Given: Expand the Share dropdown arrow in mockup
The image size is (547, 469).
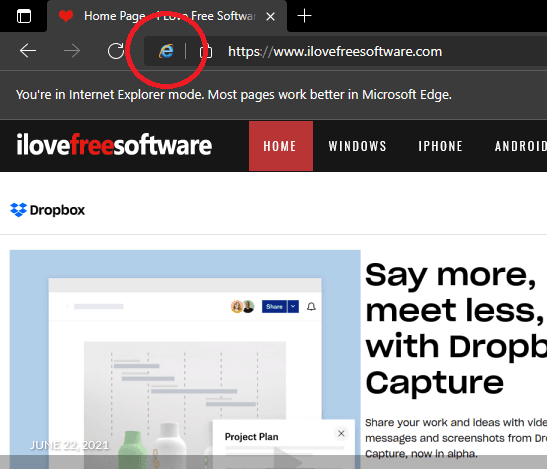Looking at the screenshot, I should pyautogui.click(x=293, y=307).
